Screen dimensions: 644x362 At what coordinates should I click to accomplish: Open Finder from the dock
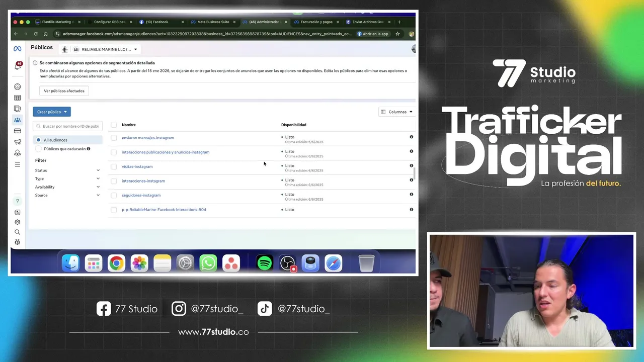click(x=70, y=263)
